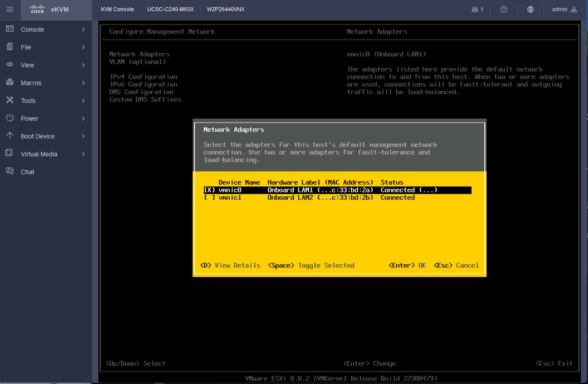
Task: Open the File menu item
Action: pyautogui.click(x=46, y=47)
